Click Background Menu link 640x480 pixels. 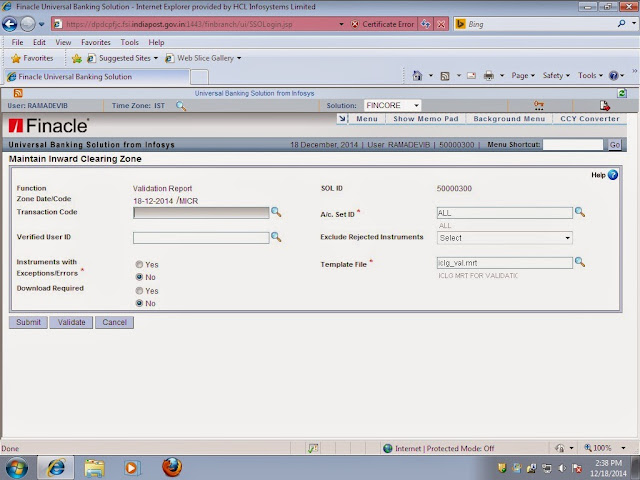click(509, 119)
